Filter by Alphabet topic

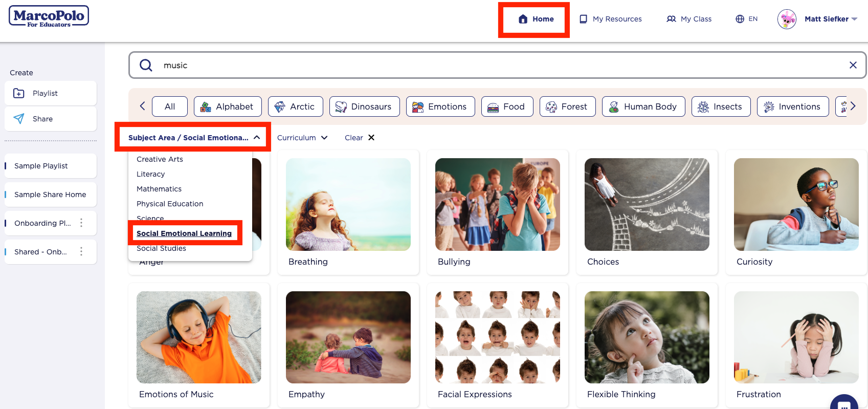pos(228,106)
